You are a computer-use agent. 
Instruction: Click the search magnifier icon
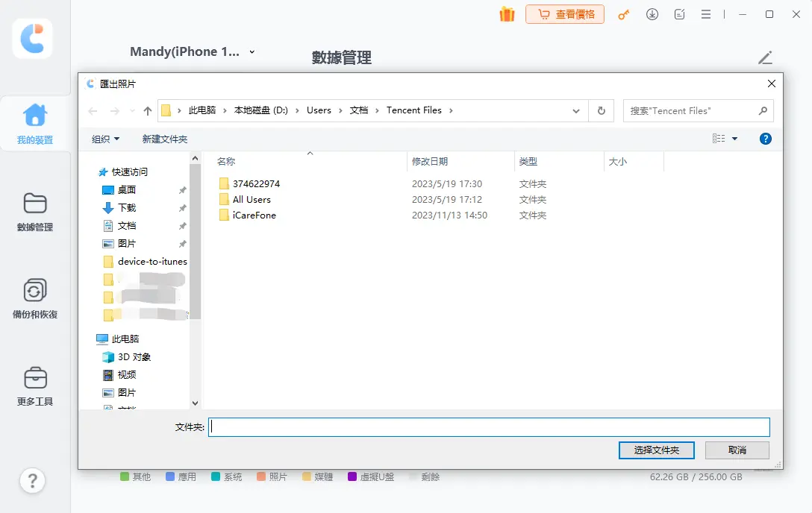pos(763,110)
